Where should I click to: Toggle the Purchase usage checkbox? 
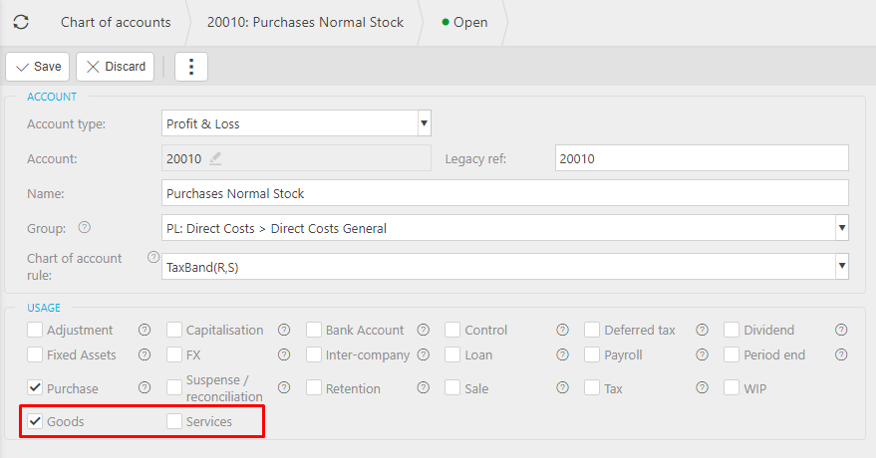[35, 388]
